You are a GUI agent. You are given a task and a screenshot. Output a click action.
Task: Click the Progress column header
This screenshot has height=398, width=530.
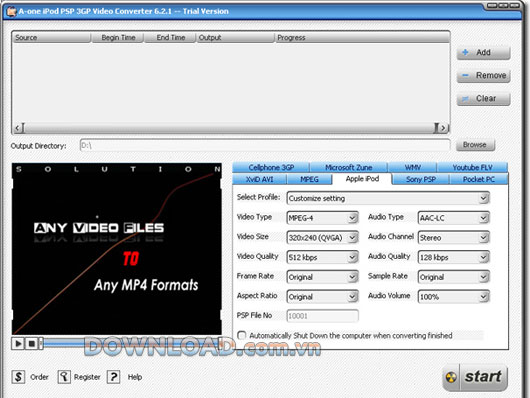(x=362, y=38)
